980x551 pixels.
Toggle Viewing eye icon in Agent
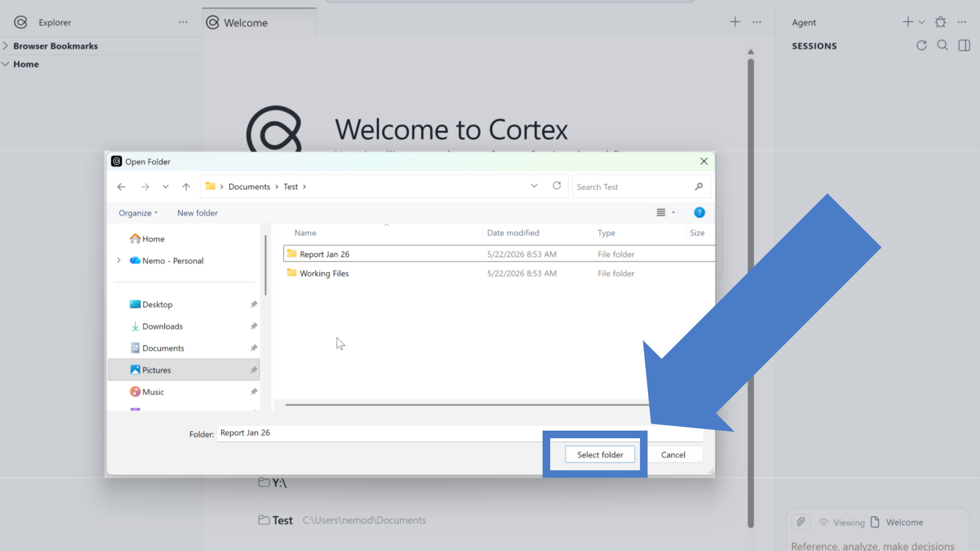click(824, 522)
